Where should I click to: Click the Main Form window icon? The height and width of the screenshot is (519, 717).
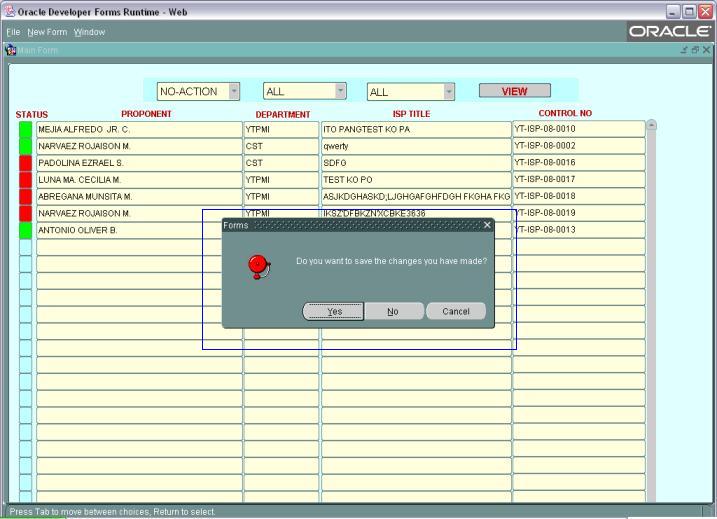[11, 50]
